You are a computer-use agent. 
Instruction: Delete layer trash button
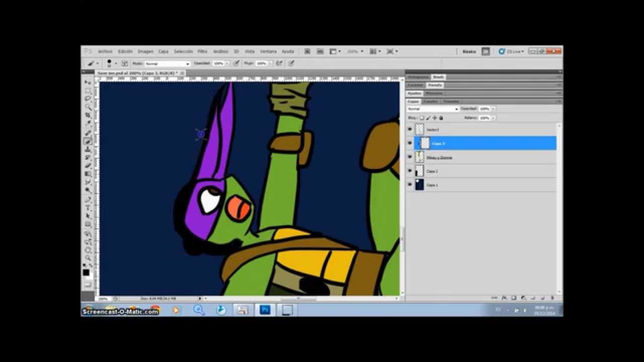click(x=552, y=298)
